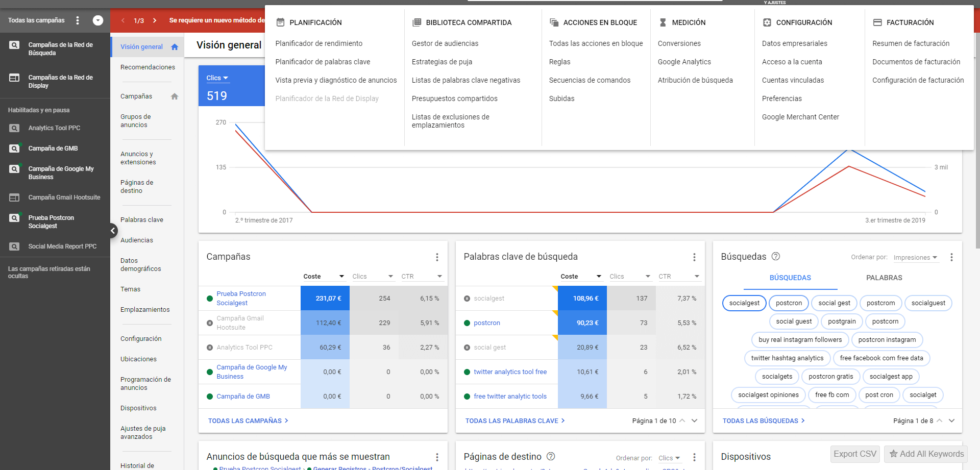
Task: Toggle status dot of Prueba Postcron Socialgest
Action: tap(210, 299)
